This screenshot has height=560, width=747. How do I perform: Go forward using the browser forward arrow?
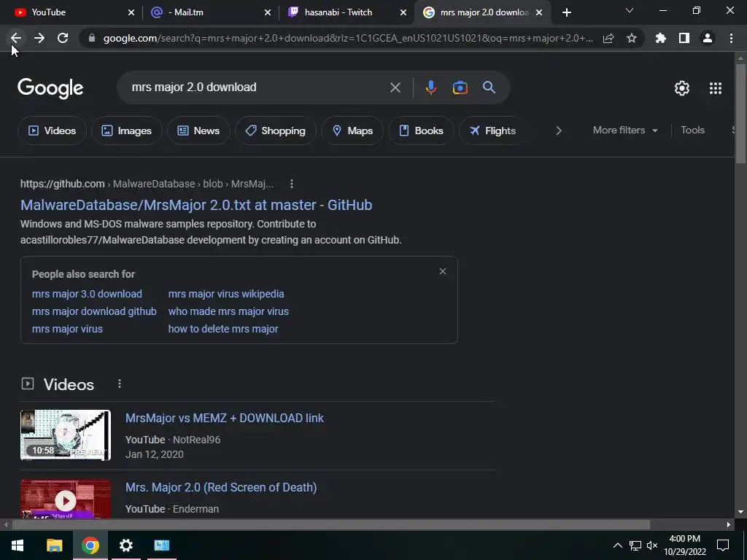tap(39, 38)
